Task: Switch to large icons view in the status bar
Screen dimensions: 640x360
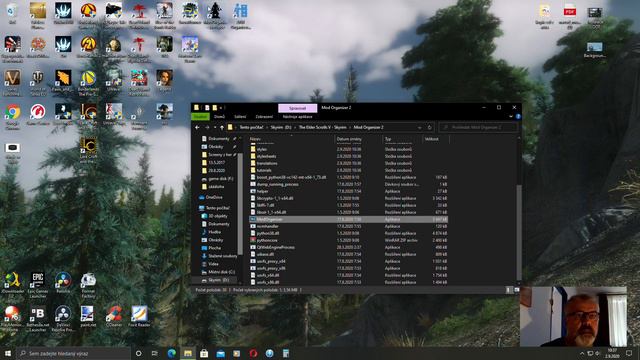Action: click(x=516, y=290)
